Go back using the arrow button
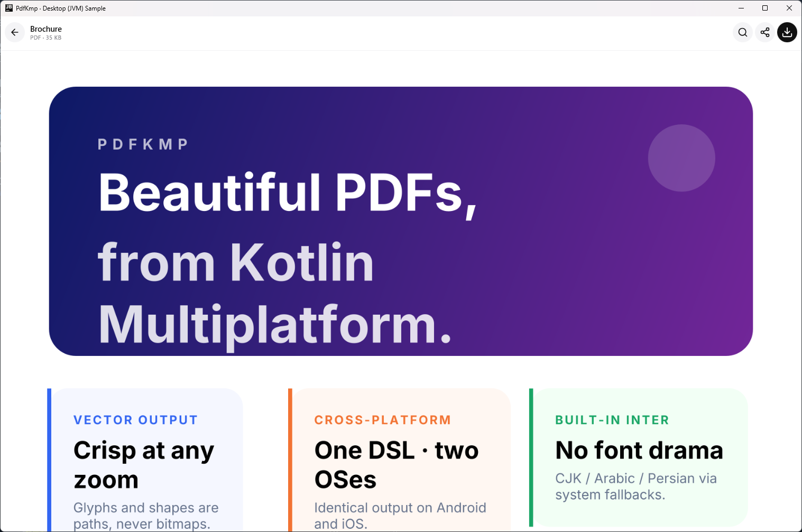Screen dimensions: 802x532 click(15, 33)
